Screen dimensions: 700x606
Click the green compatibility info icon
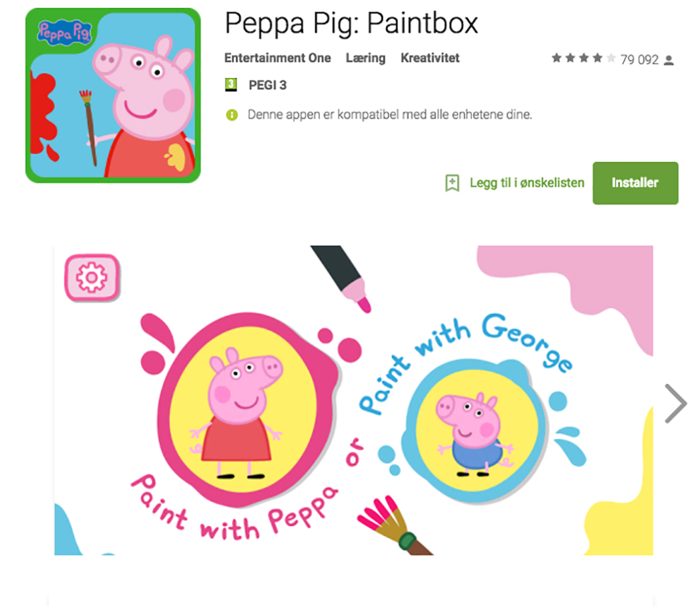click(232, 115)
